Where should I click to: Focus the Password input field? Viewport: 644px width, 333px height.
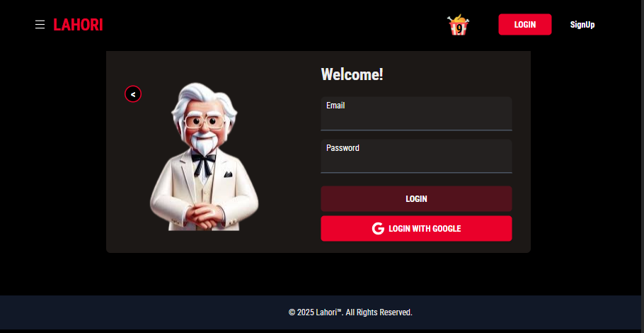[x=416, y=156]
